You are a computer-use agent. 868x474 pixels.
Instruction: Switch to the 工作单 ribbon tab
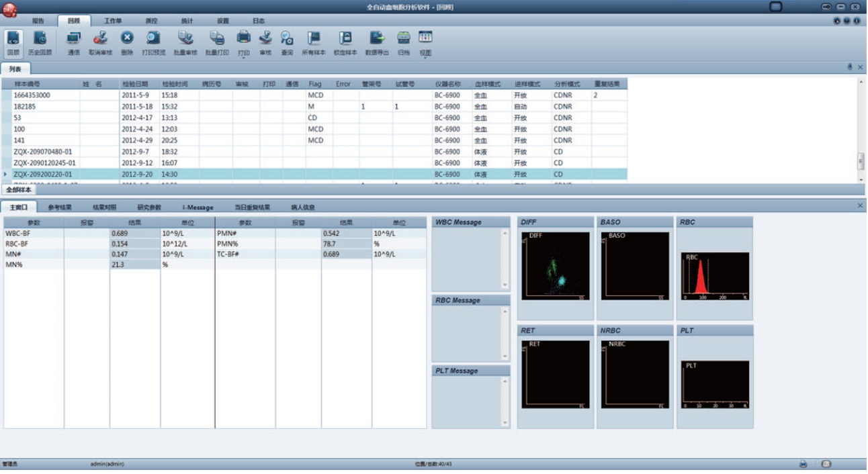tap(113, 21)
